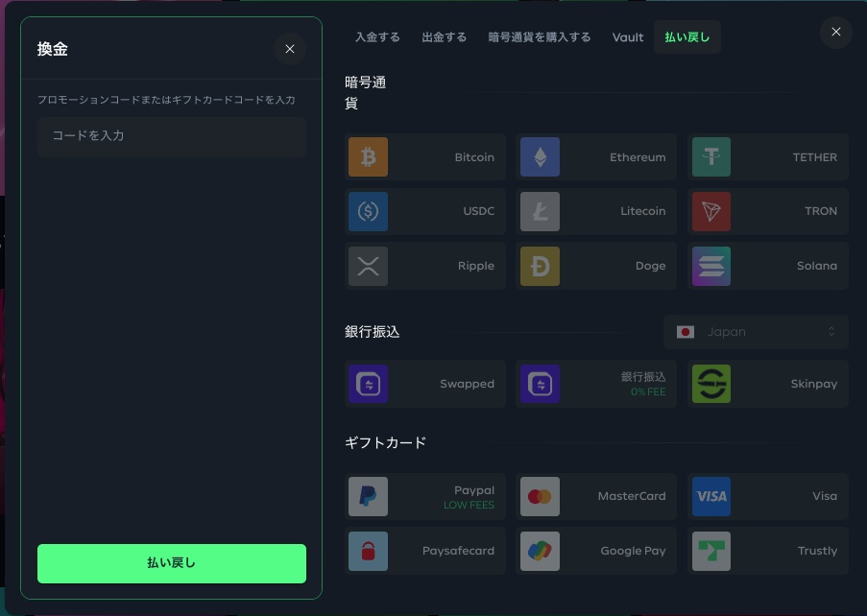Click the Trustly green icon
Screen dimensions: 867x616
[711, 551]
